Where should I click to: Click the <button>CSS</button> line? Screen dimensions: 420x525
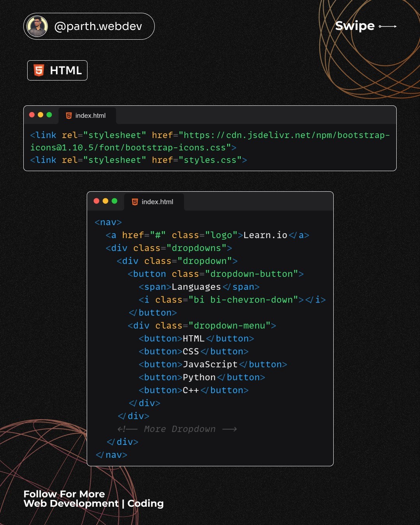tap(194, 351)
